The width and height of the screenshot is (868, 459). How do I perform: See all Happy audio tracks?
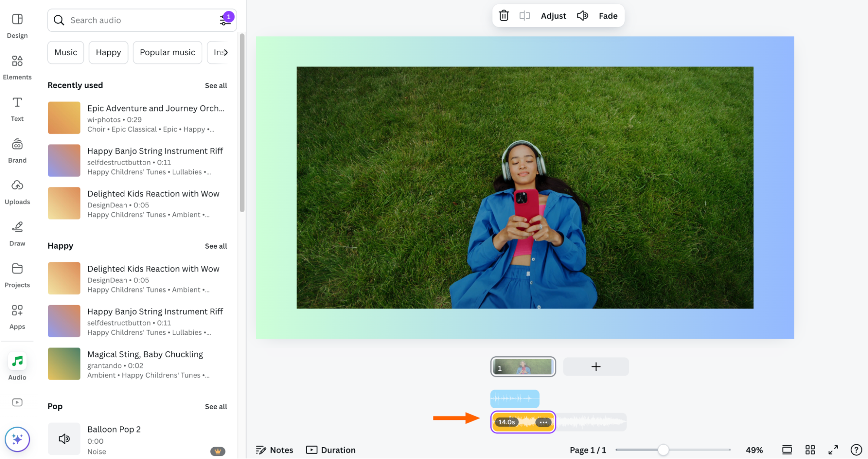(216, 246)
